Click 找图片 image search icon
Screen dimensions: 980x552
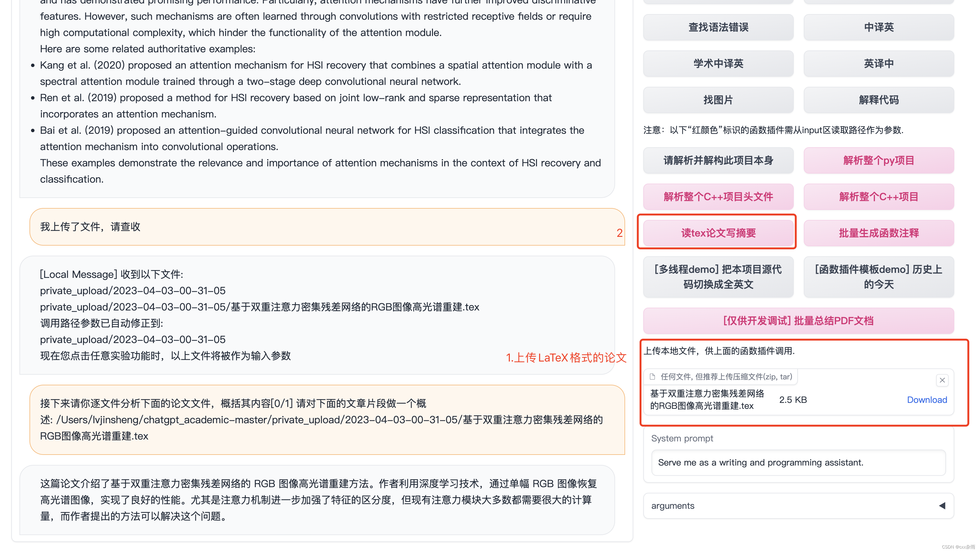click(x=718, y=100)
